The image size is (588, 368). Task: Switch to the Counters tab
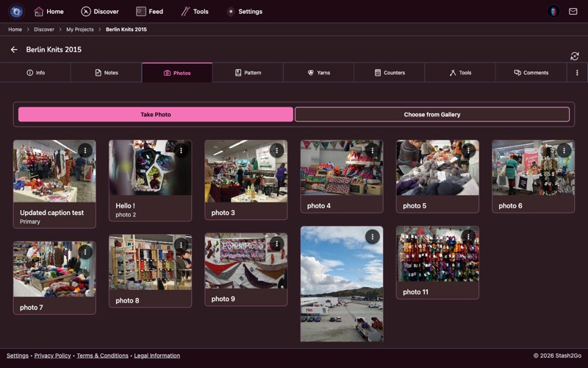click(x=389, y=73)
